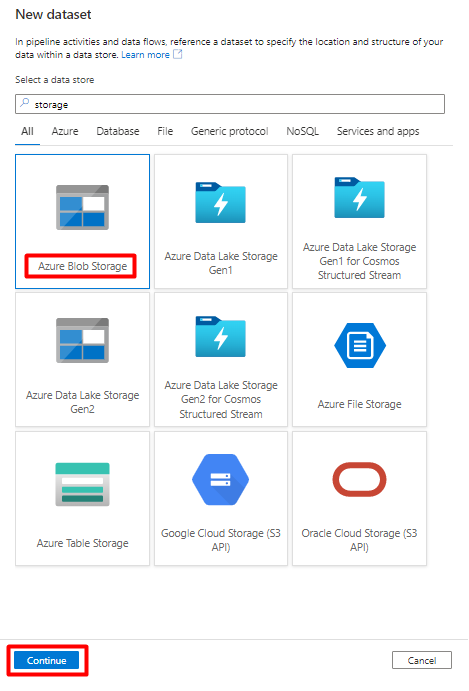Select Azure Data Lake Storage Gen2 icon
The width and height of the screenshot is (469, 691).
[82, 340]
